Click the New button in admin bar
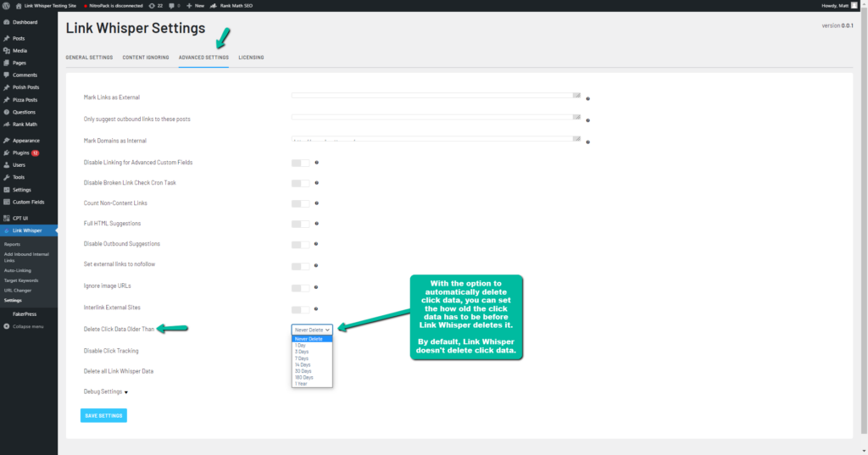Viewport: 868px width, 455px height. tap(196, 6)
